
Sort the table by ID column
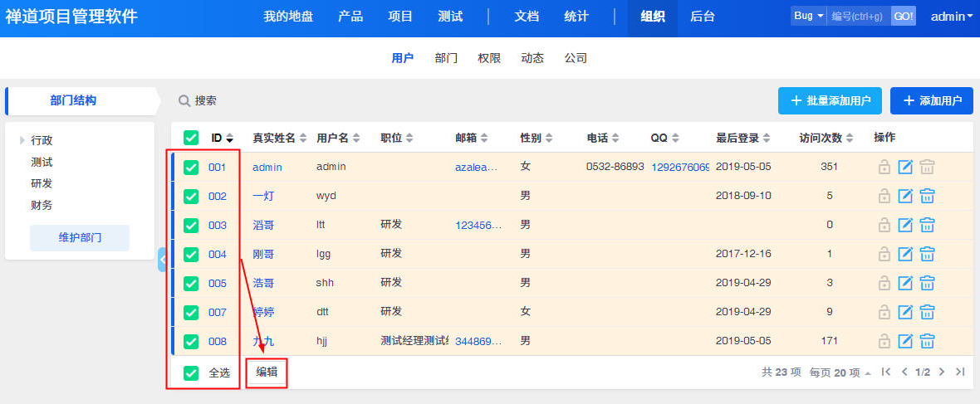point(222,138)
